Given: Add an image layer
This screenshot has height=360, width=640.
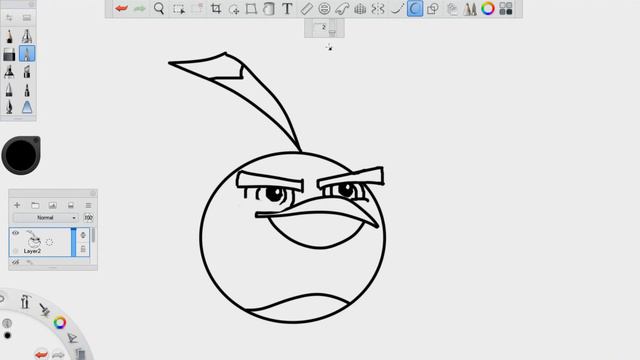Looking at the screenshot, I should (53, 205).
